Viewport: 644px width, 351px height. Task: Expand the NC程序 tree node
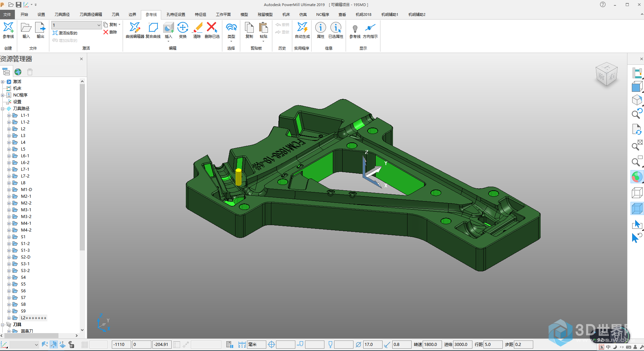pos(3,95)
